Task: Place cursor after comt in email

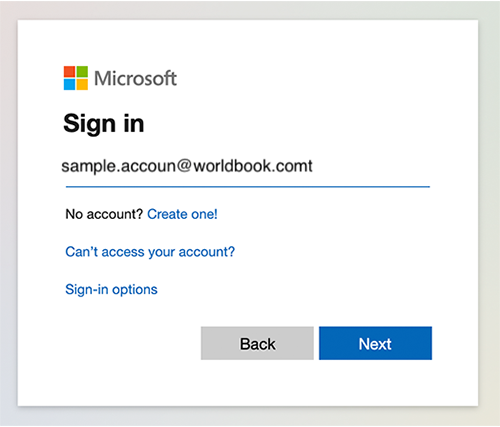Action: coord(313,166)
